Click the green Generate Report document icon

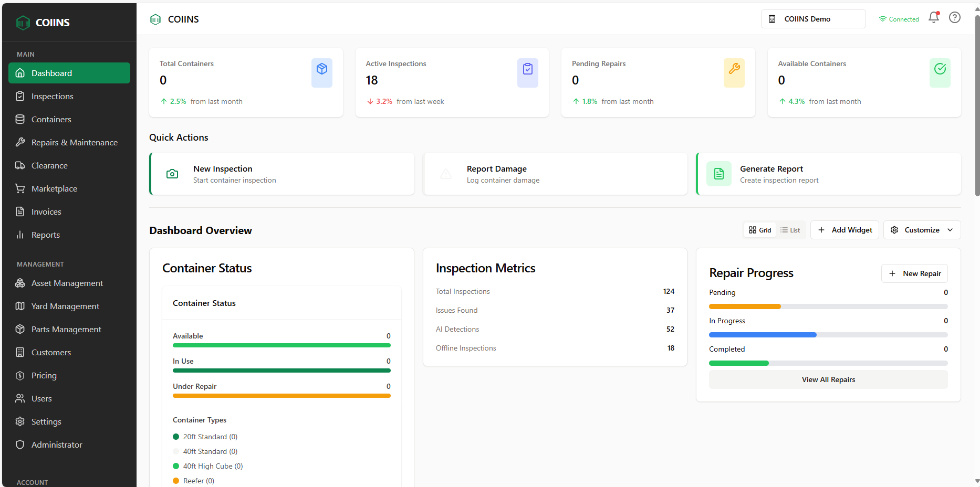[x=718, y=174]
